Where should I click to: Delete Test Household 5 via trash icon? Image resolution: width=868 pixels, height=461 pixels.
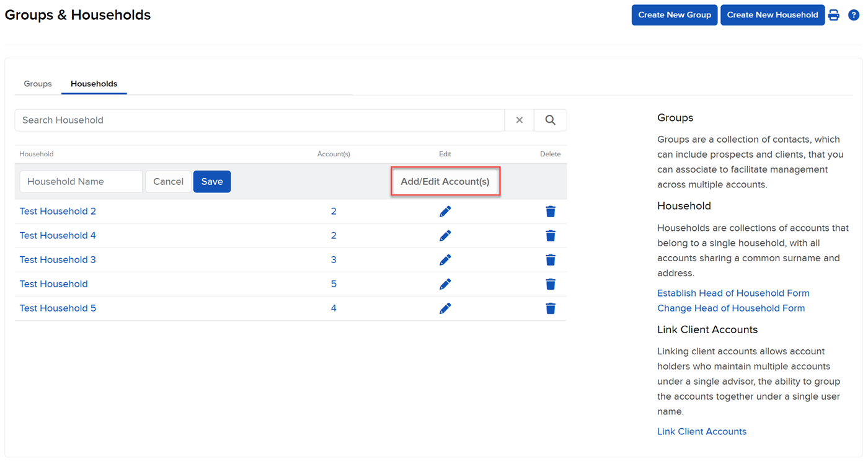[551, 308]
